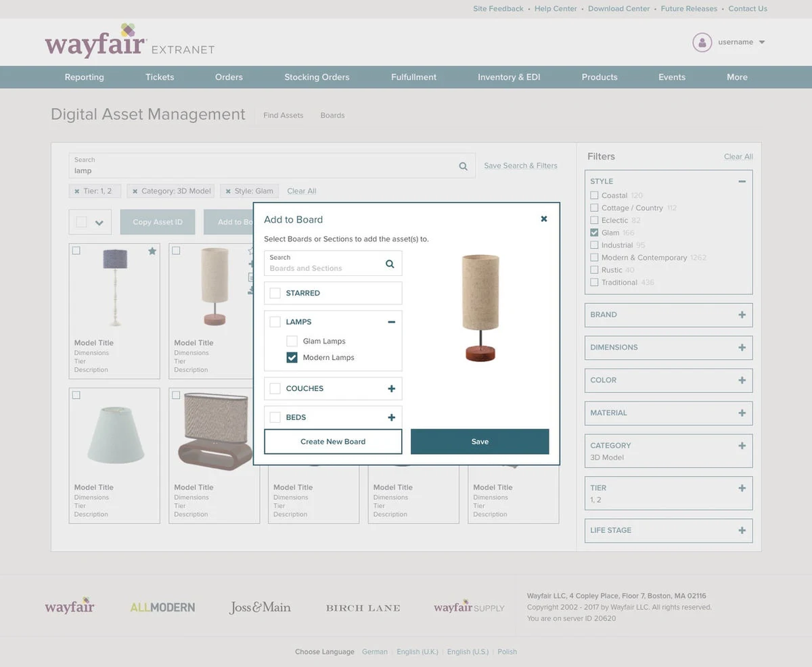Remove the Category: 3D Model filter chip
The image size is (812, 667).
[x=135, y=191]
